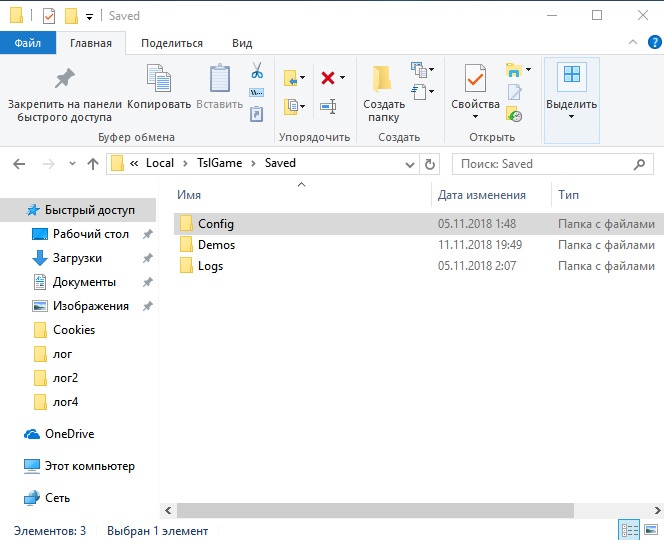Viewport: 664px width, 540px height.
Task: Open recent locations dropdown arrow
Action: click(x=72, y=164)
